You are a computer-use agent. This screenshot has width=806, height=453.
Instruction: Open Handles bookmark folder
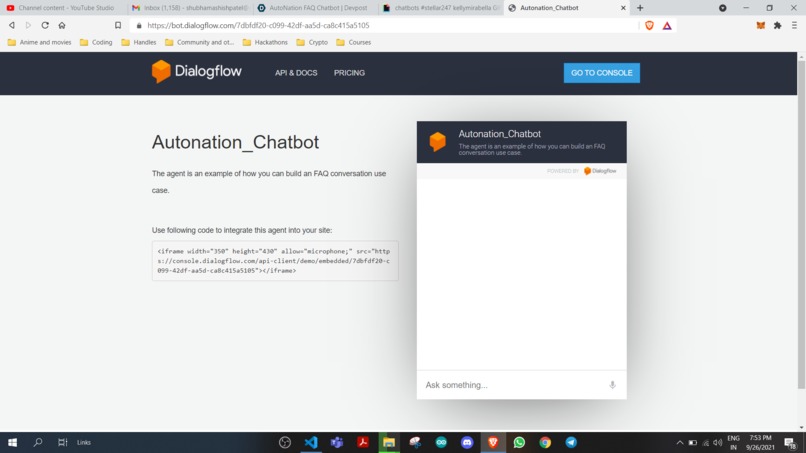[x=139, y=42]
